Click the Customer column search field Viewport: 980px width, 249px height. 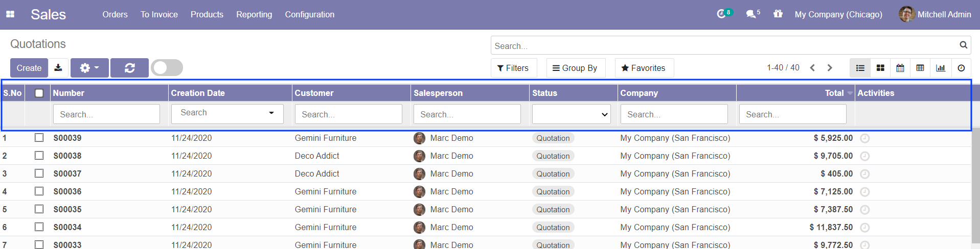tap(348, 114)
